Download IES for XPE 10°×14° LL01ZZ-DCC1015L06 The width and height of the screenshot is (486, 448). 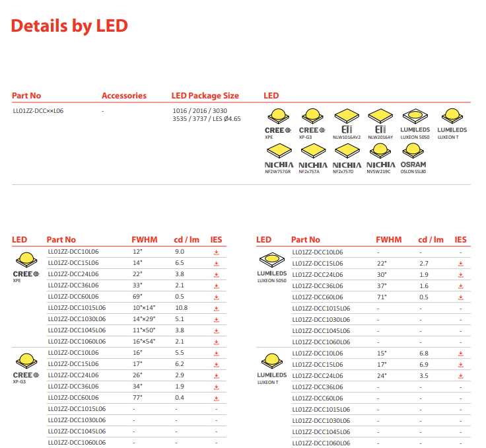[x=217, y=309]
